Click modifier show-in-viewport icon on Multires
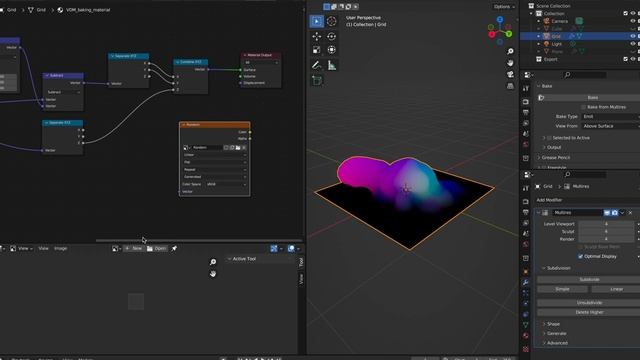Viewport: 640px width, 360px height. pyautogui.click(x=607, y=213)
